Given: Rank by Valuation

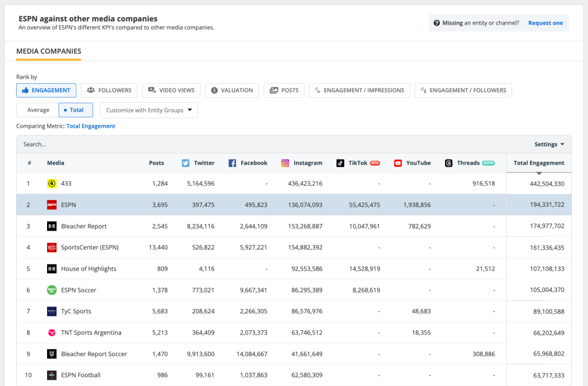Looking at the screenshot, I should (232, 90).
